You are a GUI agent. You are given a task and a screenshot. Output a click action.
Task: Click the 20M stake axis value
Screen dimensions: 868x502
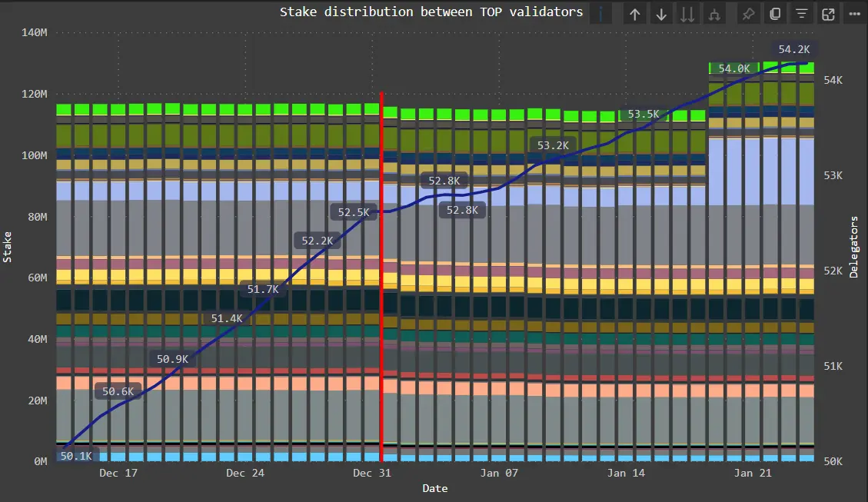click(x=38, y=401)
